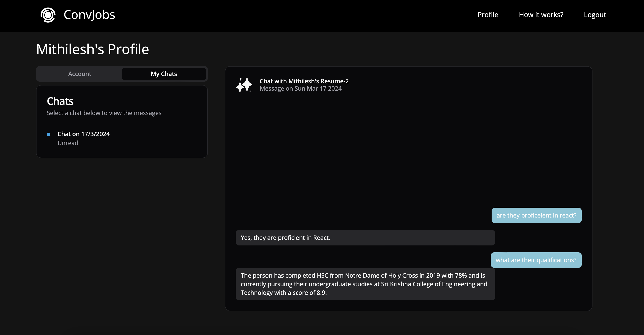The image size is (644, 335).
Task: Open the Profile nav link
Action: (x=488, y=15)
